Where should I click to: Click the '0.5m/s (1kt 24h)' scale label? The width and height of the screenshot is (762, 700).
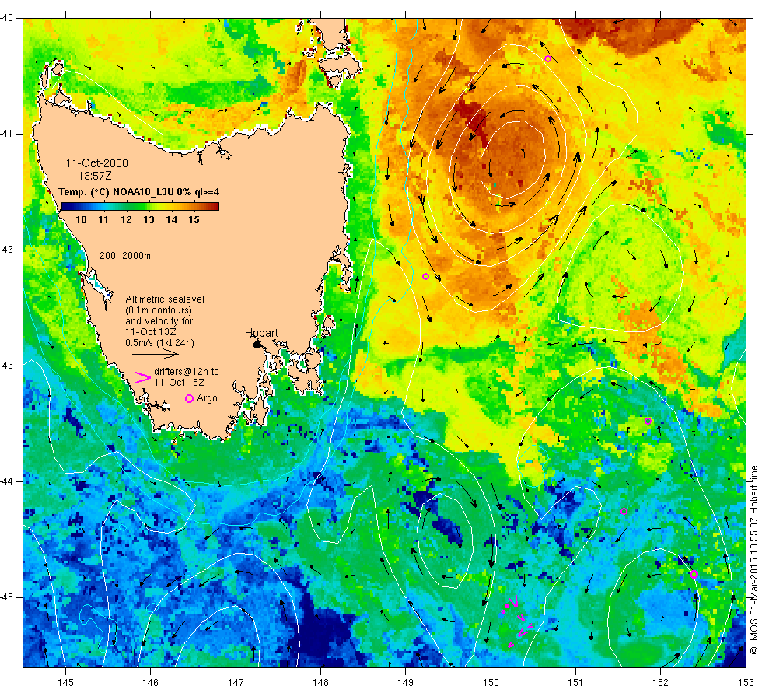(x=160, y=343)
